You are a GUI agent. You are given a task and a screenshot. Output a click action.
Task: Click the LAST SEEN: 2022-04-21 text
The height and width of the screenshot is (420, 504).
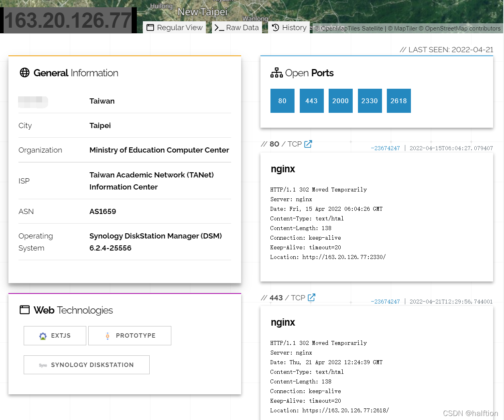pyautogui.click(x=447, y=50)
